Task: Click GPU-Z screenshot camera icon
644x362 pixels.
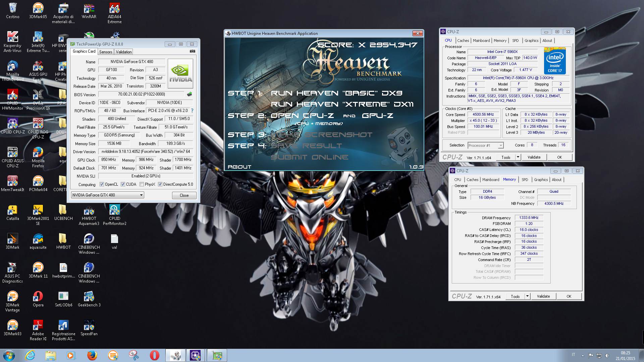Action: (x=192, y=51)
